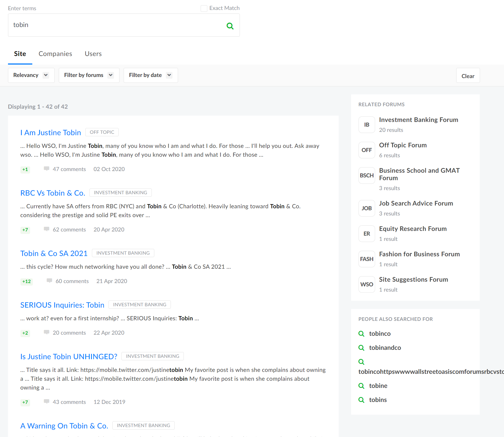The image size is (504, 437).
Task: Click the ER forum badge icon
Action: 367,234
